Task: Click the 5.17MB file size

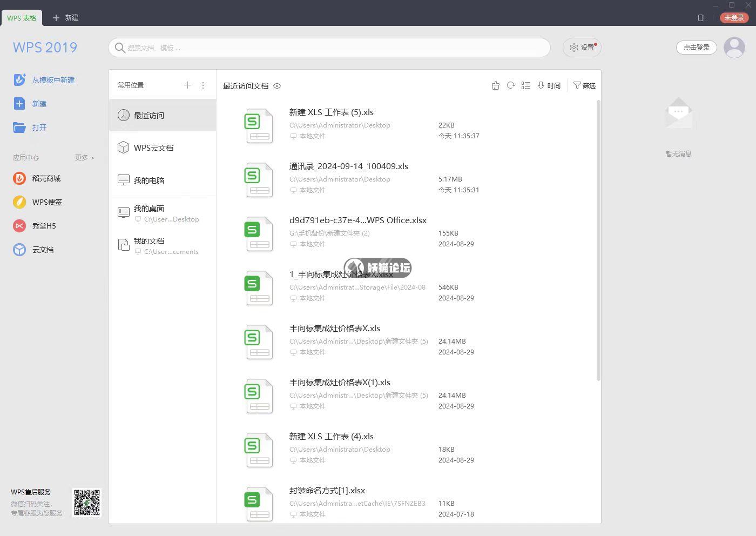Action: coord(450,179)
